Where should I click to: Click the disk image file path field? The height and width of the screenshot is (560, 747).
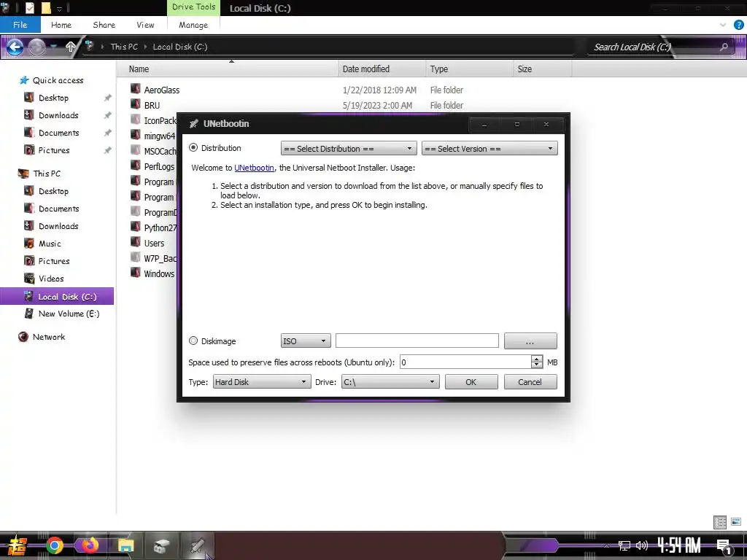[x=417, y=341]
